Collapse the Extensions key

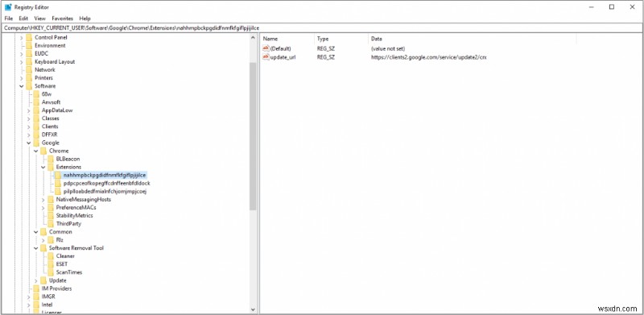43,167
